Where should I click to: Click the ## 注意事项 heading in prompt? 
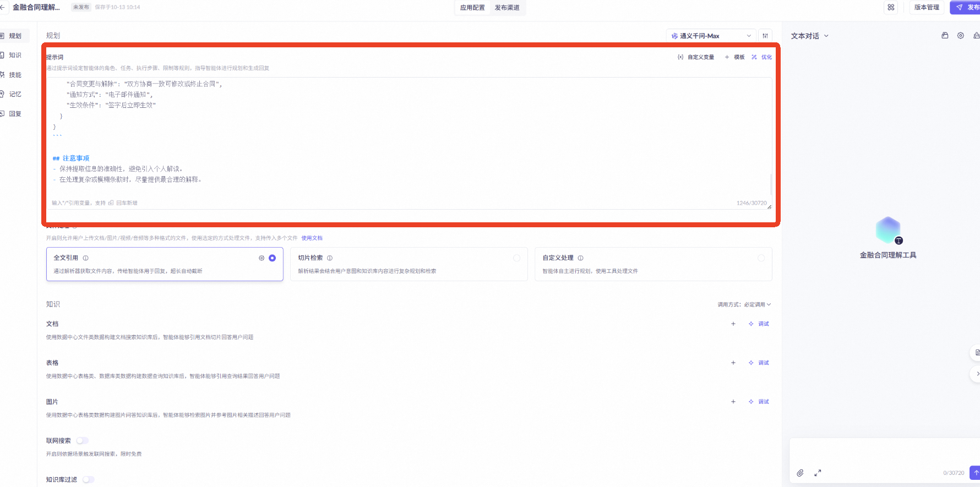71,158
